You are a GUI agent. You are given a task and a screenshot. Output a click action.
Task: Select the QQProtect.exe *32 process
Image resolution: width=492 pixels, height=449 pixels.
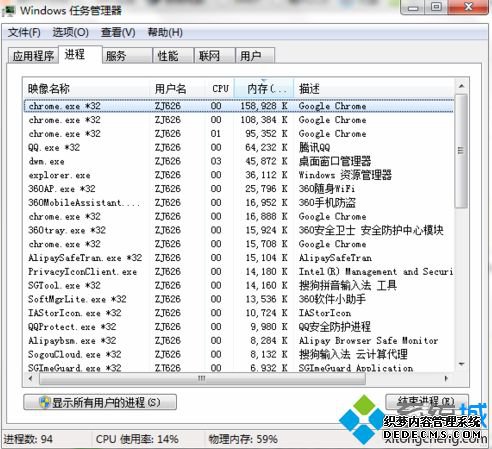239,327
